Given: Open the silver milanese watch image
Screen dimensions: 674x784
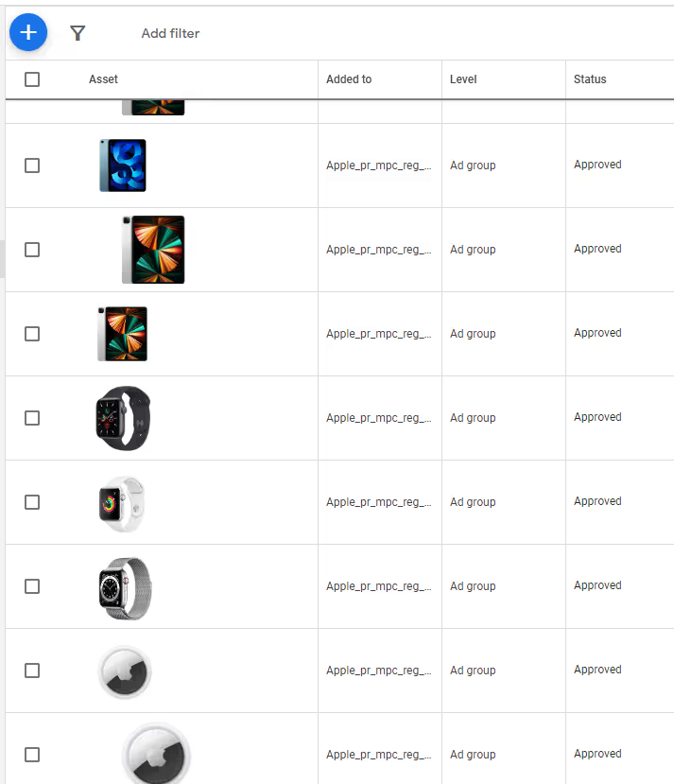Looking at the screenshot, I should click(x=125, y=588).
